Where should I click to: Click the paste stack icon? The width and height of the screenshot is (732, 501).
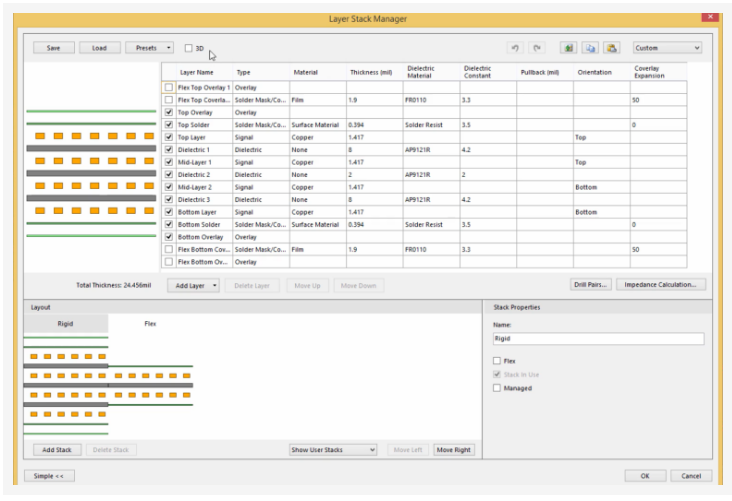coord(612,47)
